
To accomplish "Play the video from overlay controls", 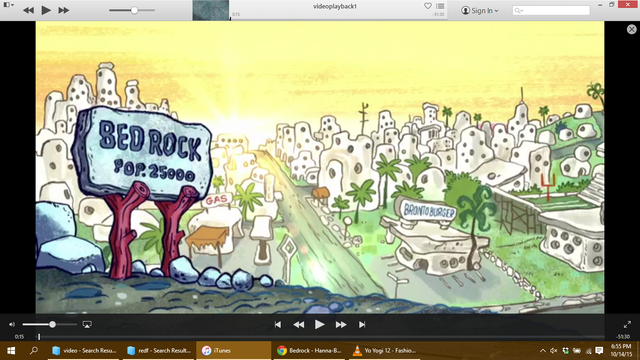I will click(x=320, y=324).
